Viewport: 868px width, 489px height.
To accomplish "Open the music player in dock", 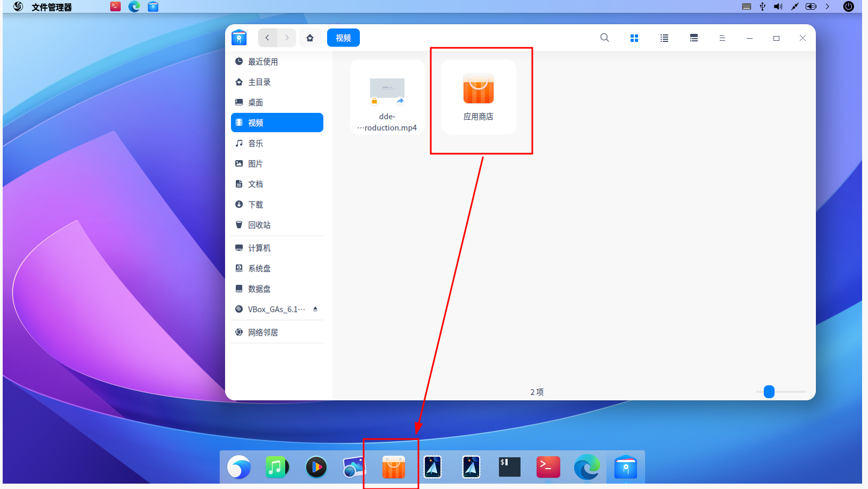I will (x=277, y=467).
